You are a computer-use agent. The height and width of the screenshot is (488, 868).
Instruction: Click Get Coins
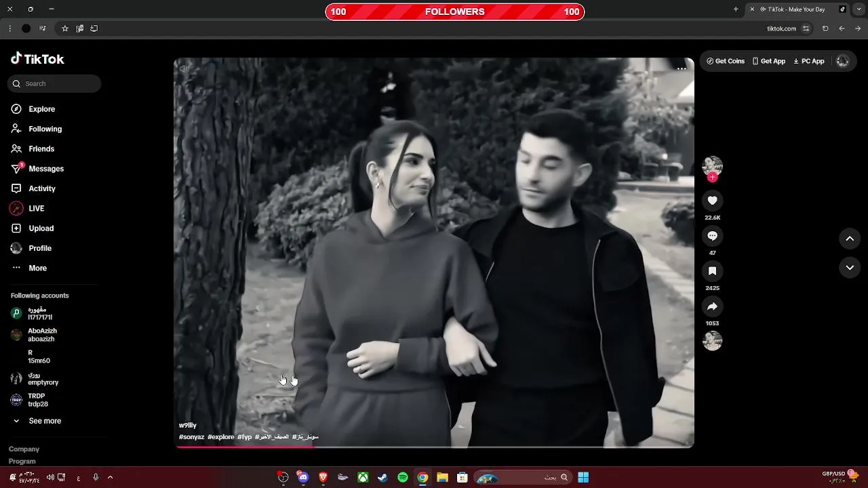pyautogui.click(x=725, y=61)
